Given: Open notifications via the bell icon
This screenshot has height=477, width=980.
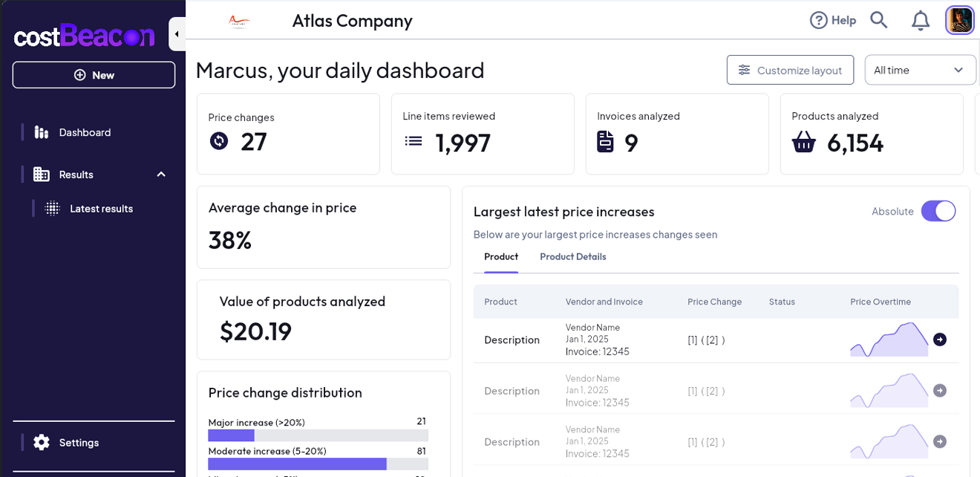Looking at the screenshot, I should click(921, 20).
